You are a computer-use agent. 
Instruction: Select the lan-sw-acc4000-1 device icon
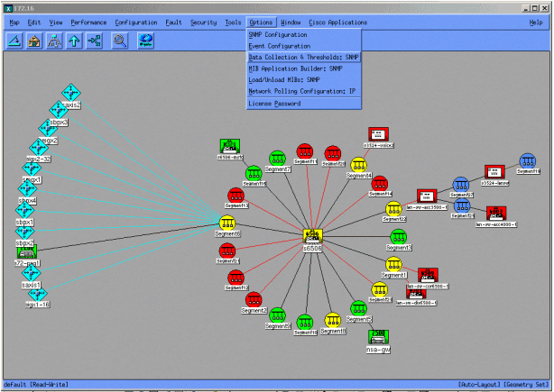coord(496,214)
